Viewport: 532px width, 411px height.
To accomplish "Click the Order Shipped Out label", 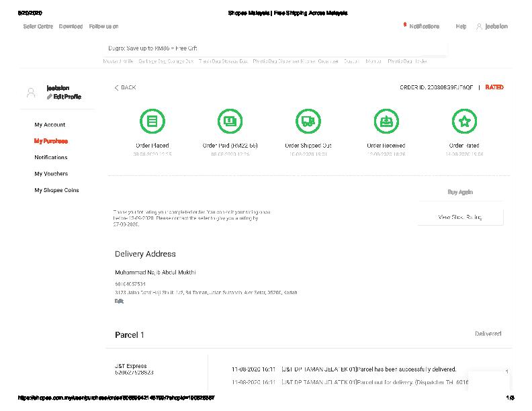I will coord(308,146).
